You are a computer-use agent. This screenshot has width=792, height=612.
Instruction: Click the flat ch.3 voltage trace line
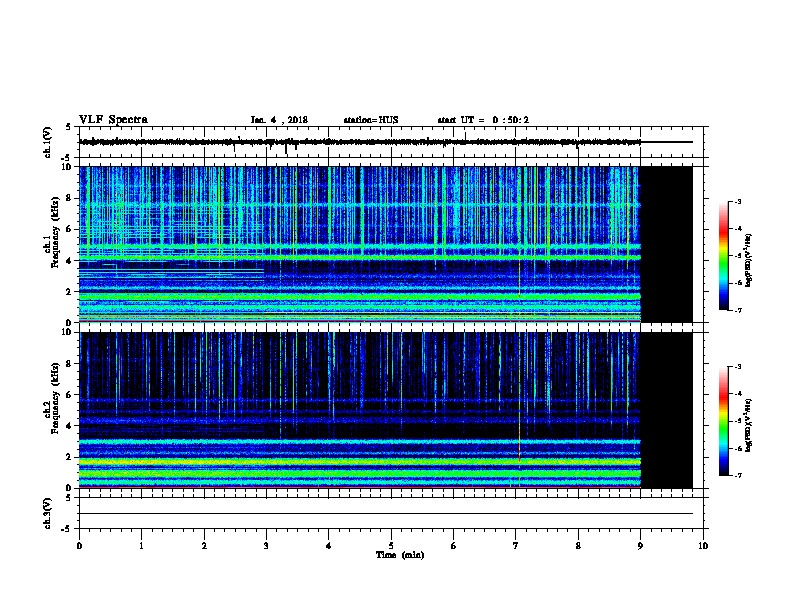(386, 514)
